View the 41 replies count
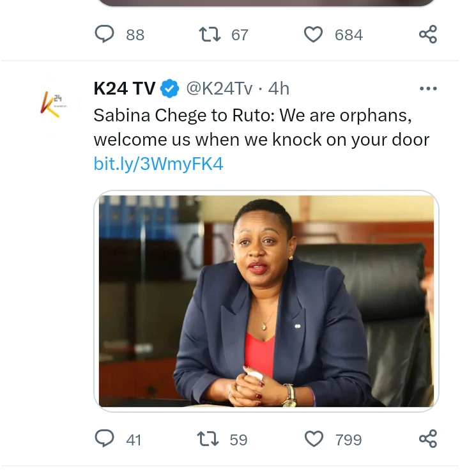 [134, 440]
